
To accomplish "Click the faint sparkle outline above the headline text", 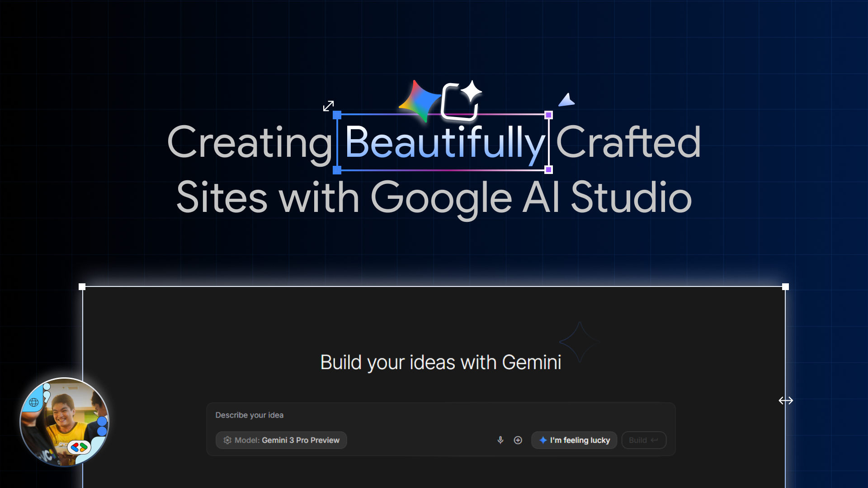I will pos(579,342).
